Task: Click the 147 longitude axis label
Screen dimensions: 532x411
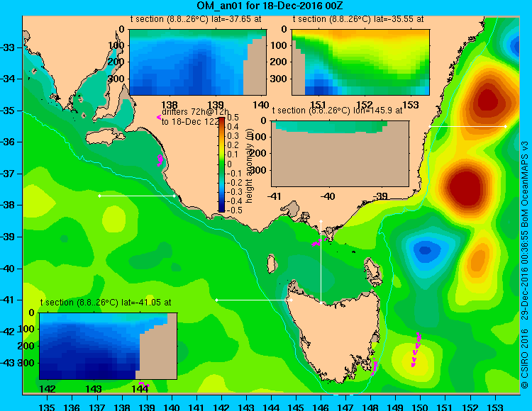Action: [345, 407]
